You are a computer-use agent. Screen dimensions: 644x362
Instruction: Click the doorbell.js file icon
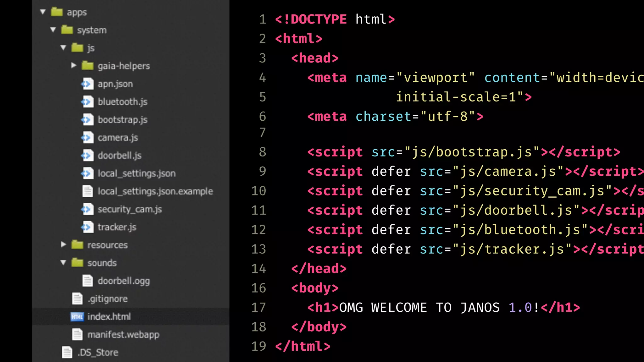click(x=87, y=155)
